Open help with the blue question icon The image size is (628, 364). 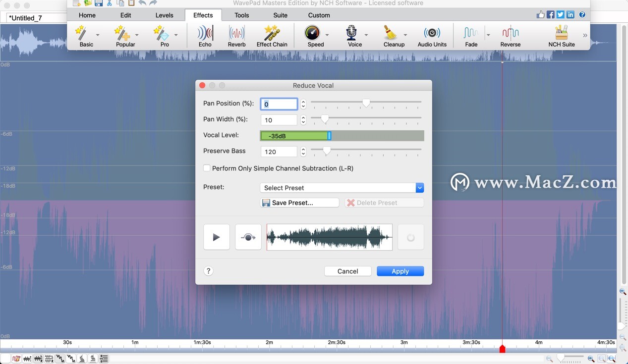(x=582, y=15)
